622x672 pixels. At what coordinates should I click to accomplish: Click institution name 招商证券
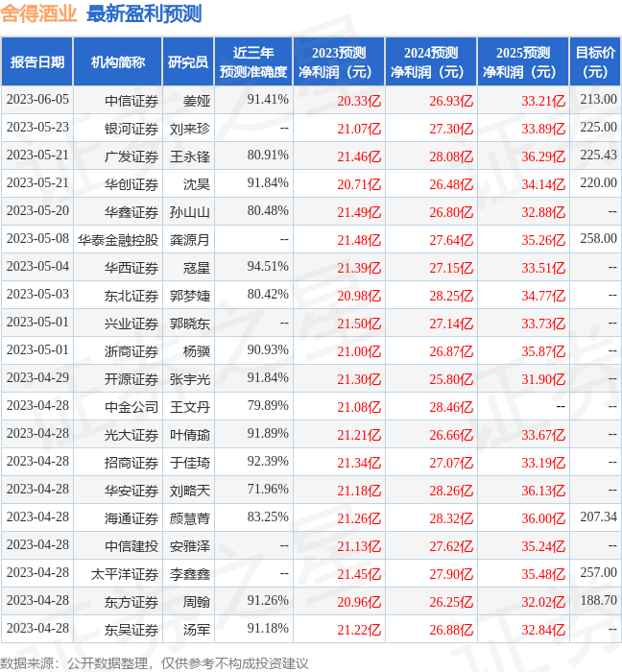[132, 464]
